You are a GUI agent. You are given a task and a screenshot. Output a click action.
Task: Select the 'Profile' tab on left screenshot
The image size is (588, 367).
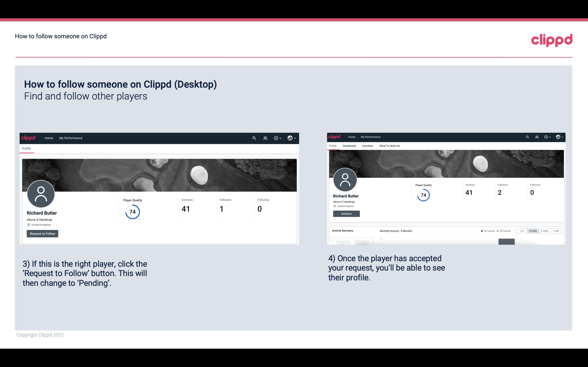(26, 148)
